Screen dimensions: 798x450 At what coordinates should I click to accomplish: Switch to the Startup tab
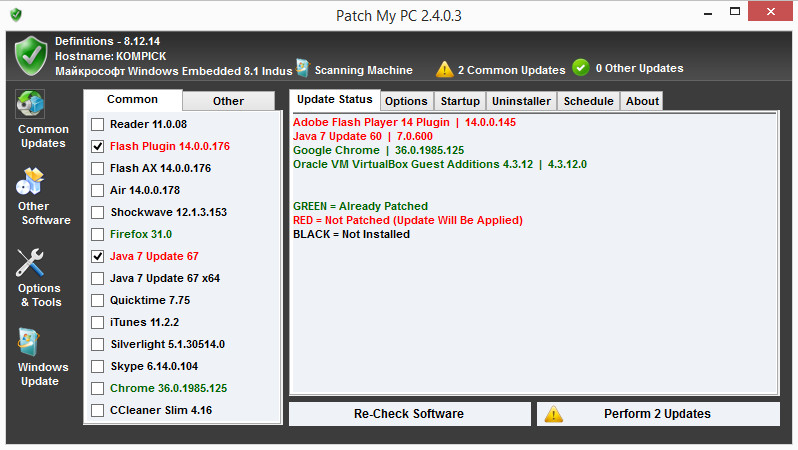(x=460, y=101)
